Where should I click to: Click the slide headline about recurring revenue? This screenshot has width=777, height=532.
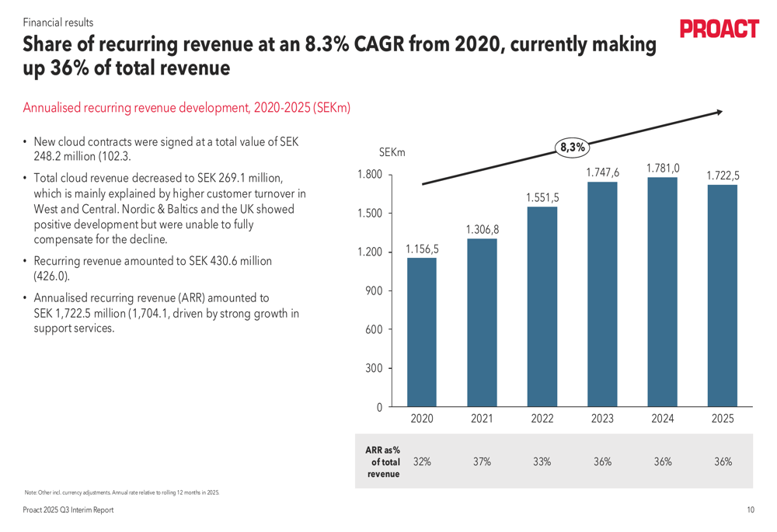pos(339,57)
